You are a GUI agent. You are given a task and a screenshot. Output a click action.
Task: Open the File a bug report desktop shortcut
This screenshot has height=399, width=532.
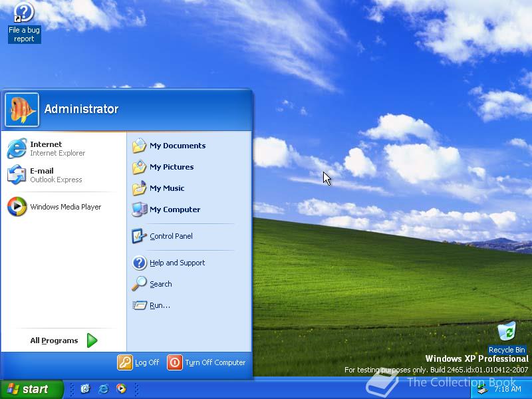(24, 23)
